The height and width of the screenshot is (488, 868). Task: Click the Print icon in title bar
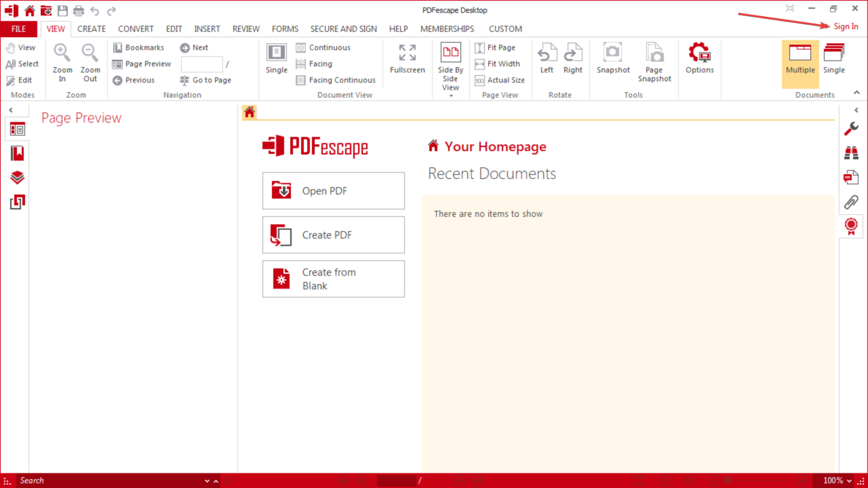tap(79, 10)
